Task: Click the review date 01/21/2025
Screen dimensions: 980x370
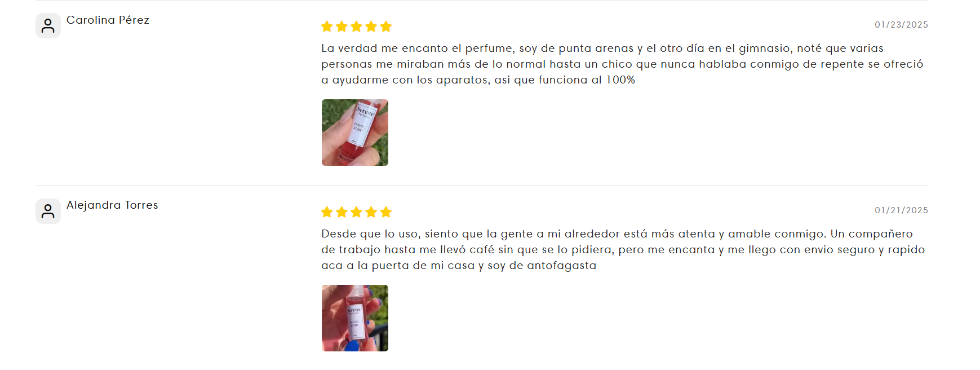Action: [901, 210]
